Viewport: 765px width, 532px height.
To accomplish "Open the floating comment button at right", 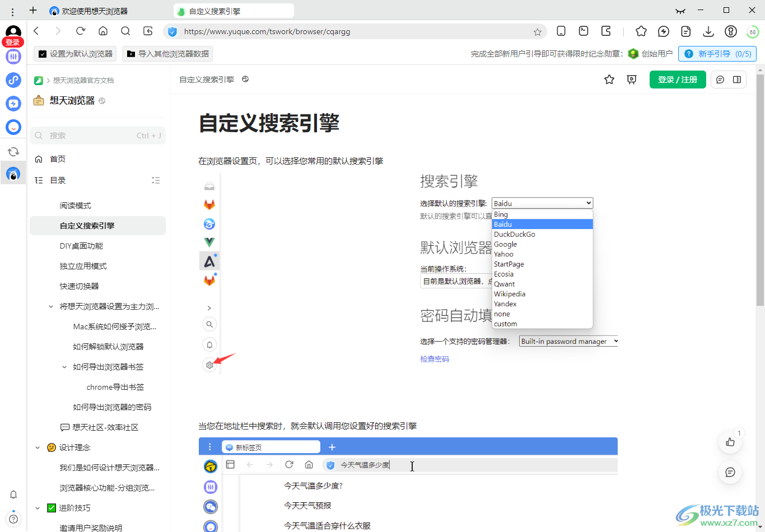I will [730, 472].
